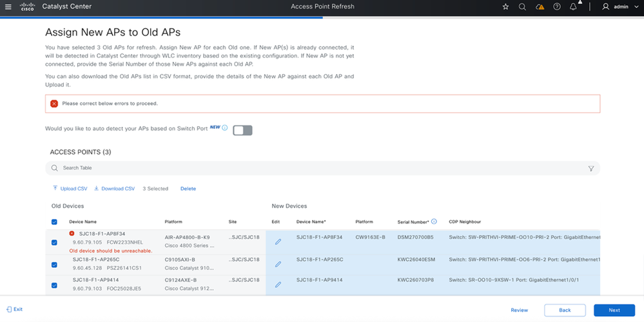The width and height of the screenshot is (644, 322).
Task: Click the Serial Number column header
Action: pos(413,222)
